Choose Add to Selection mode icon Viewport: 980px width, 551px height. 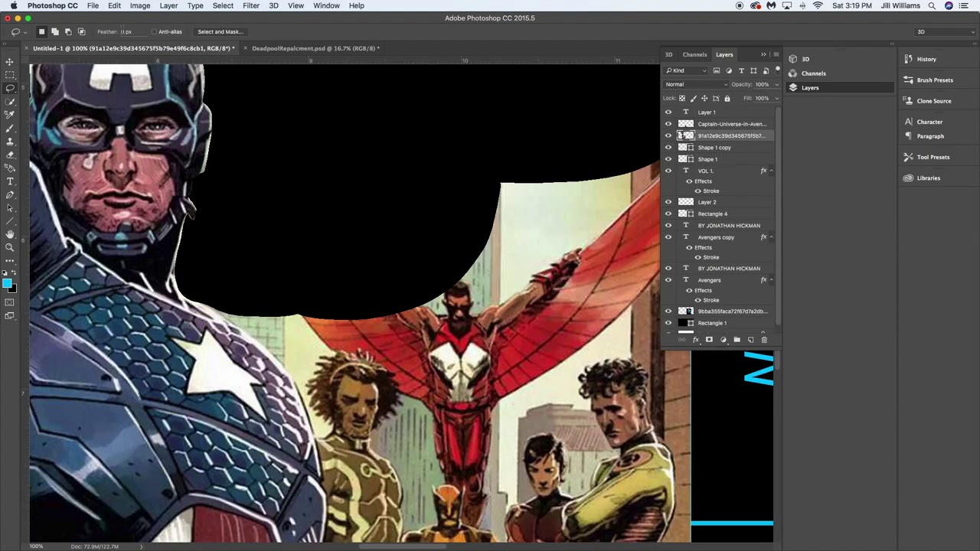click(x=55, y=31)
